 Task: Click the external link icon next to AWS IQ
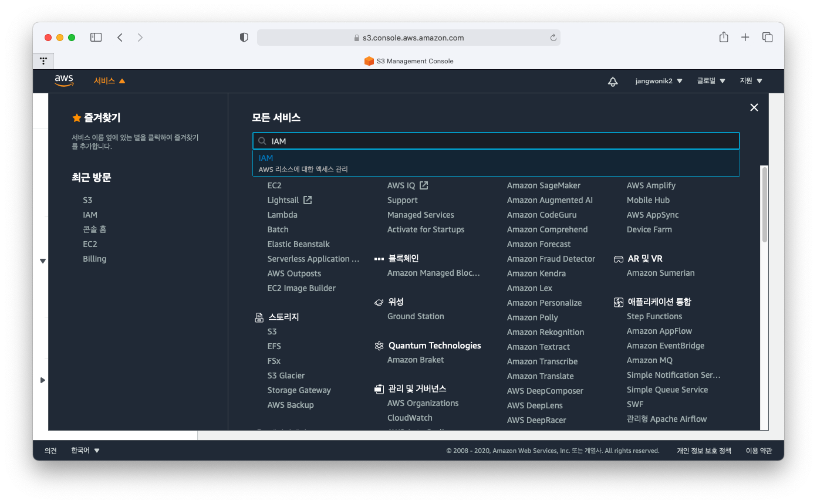tap(424, 185)
